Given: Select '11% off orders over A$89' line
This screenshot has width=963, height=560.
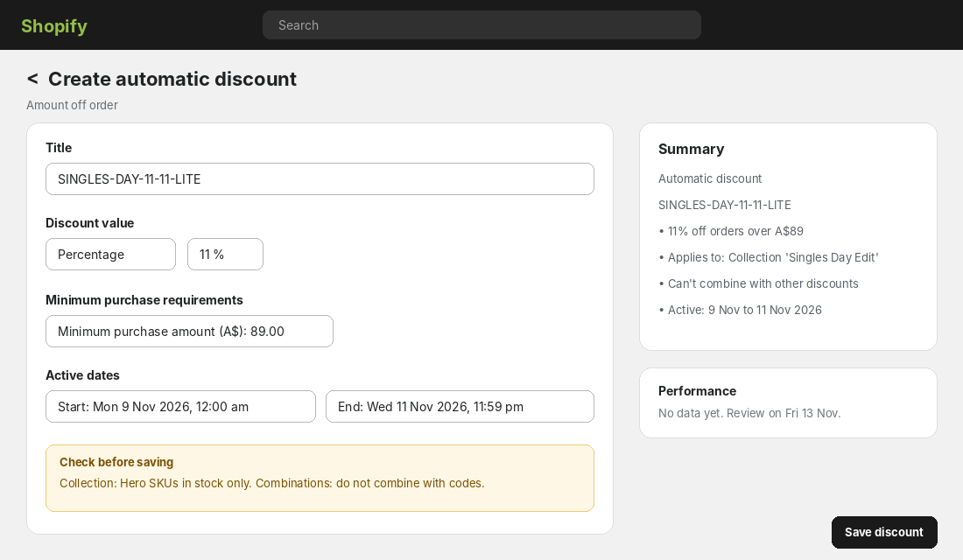Looking at the screenshot, I should pyautogui.click(x=731, y=232).
